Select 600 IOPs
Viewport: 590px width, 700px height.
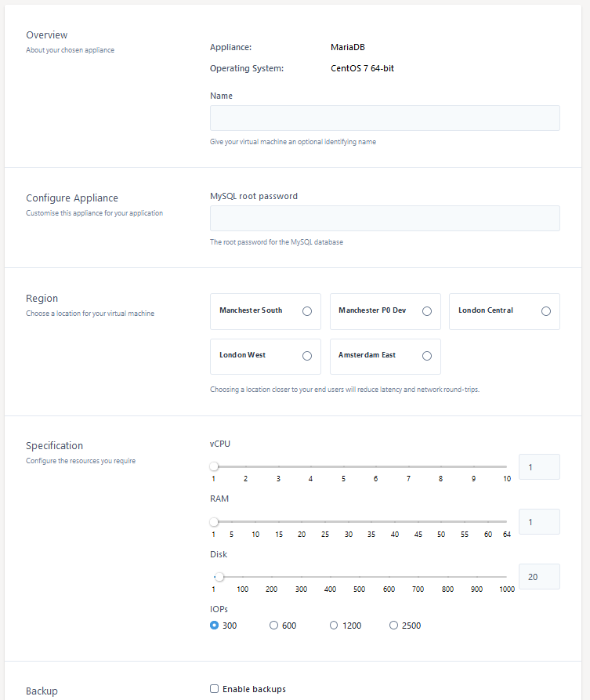pyautogui.click(x=273, y=624)
